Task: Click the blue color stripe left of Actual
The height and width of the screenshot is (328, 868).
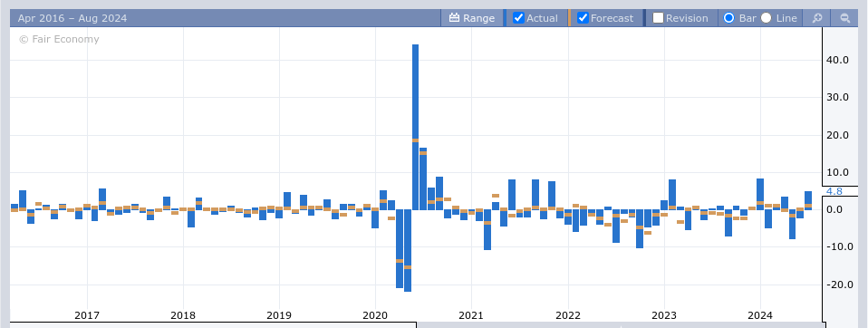Action: point(505,18)
